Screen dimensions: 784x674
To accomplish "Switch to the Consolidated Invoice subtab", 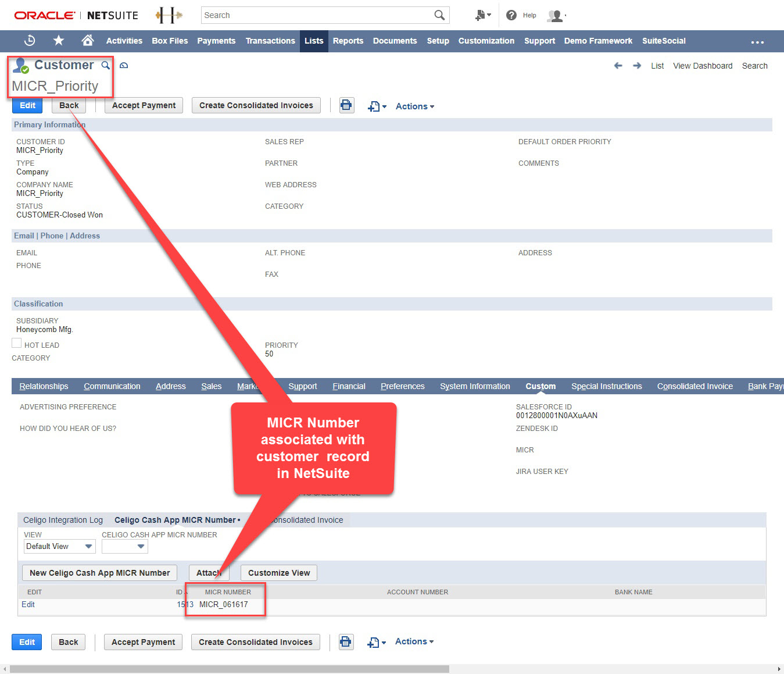I will 695,386.
